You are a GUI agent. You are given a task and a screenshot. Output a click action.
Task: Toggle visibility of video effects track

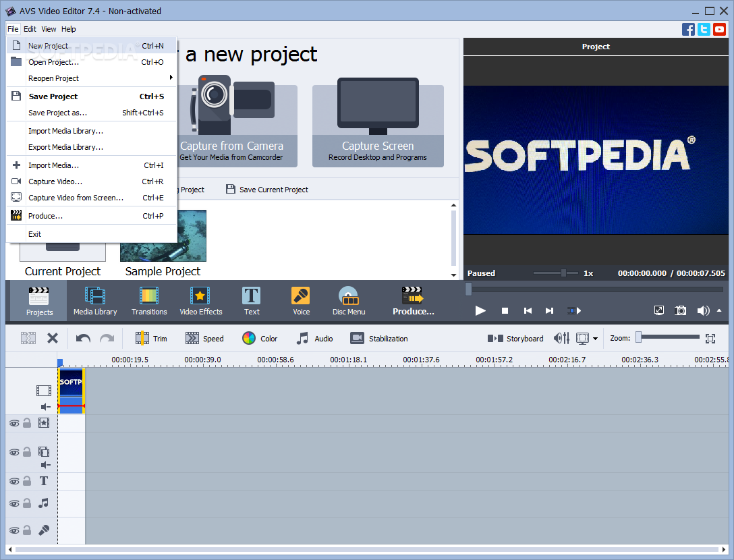click(14, 423)
